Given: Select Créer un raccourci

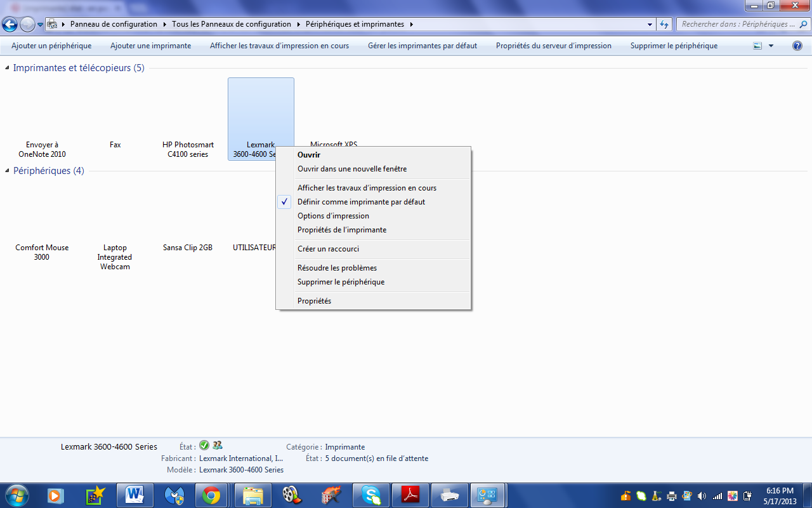Looking at the screenshot, I should click(x=373, y=249).
